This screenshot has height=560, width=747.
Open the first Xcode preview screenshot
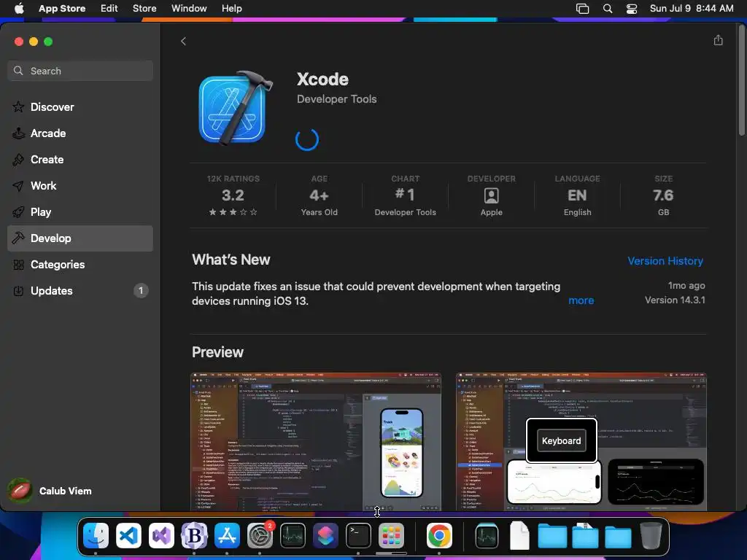click(315, 441)
